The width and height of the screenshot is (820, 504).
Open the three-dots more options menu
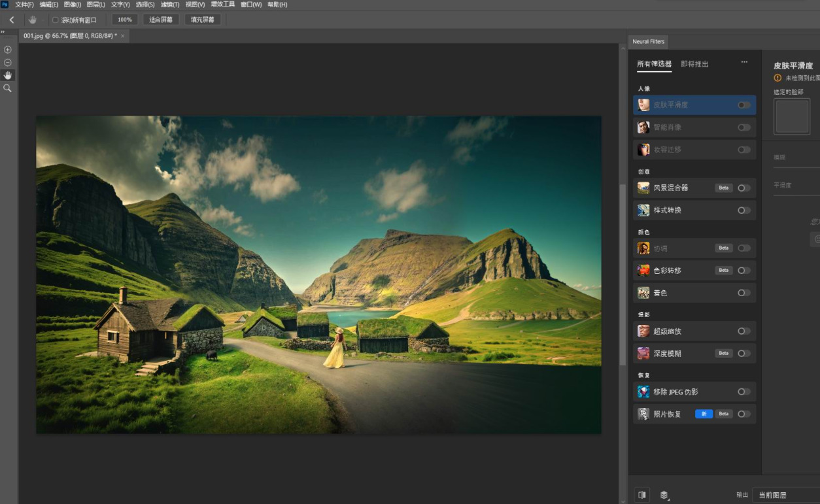tap(744, 62)
